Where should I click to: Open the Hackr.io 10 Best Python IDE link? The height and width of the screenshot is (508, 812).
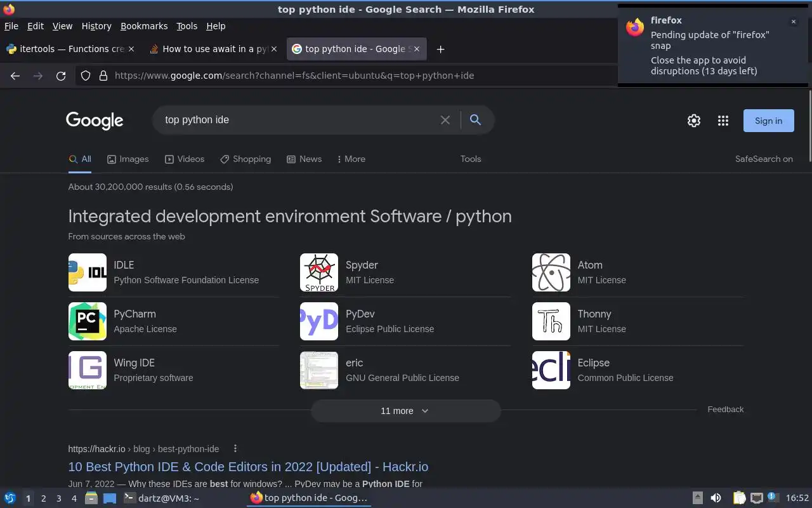point(248,467)
